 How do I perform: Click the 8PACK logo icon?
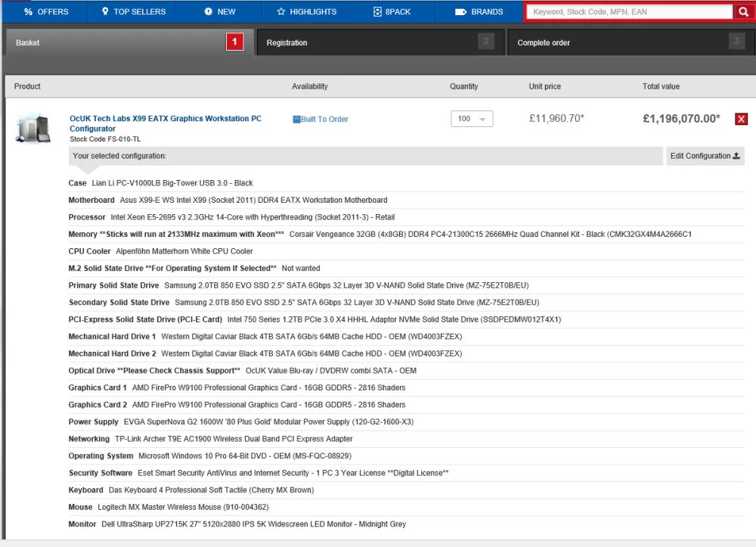(377, 11)
